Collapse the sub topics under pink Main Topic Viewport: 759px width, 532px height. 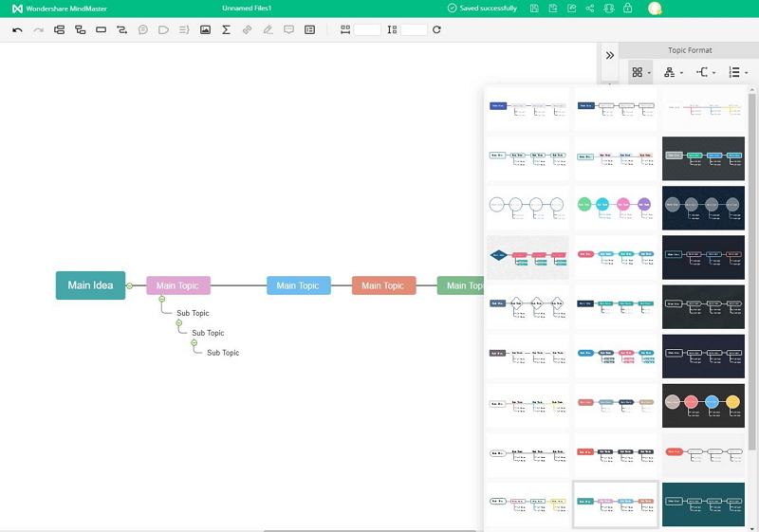point(162,299)
